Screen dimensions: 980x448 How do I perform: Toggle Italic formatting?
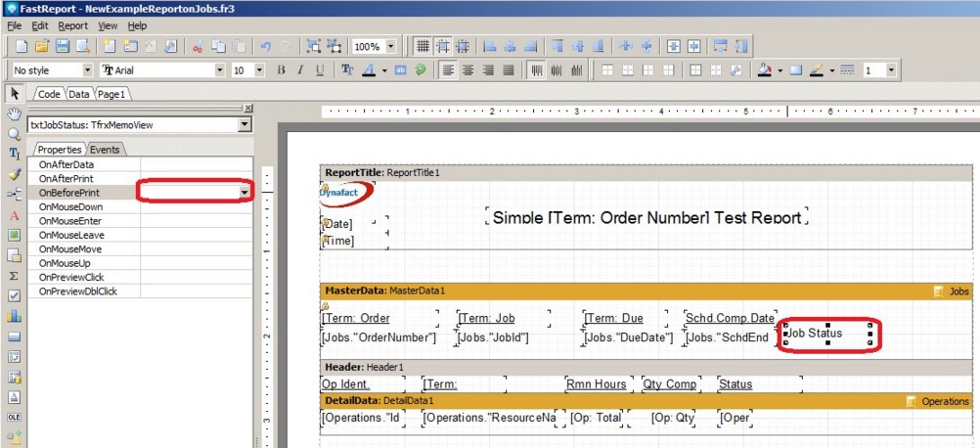(300, 70)
